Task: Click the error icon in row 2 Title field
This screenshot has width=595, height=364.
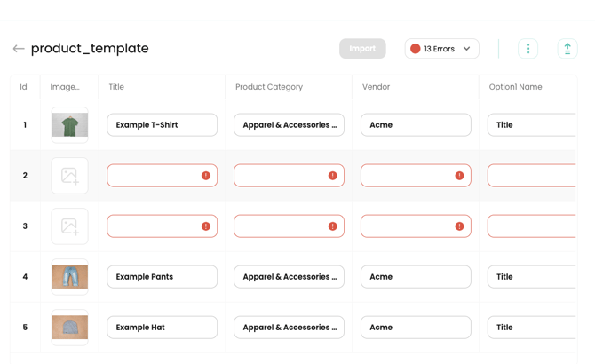Action: (206, 176)
